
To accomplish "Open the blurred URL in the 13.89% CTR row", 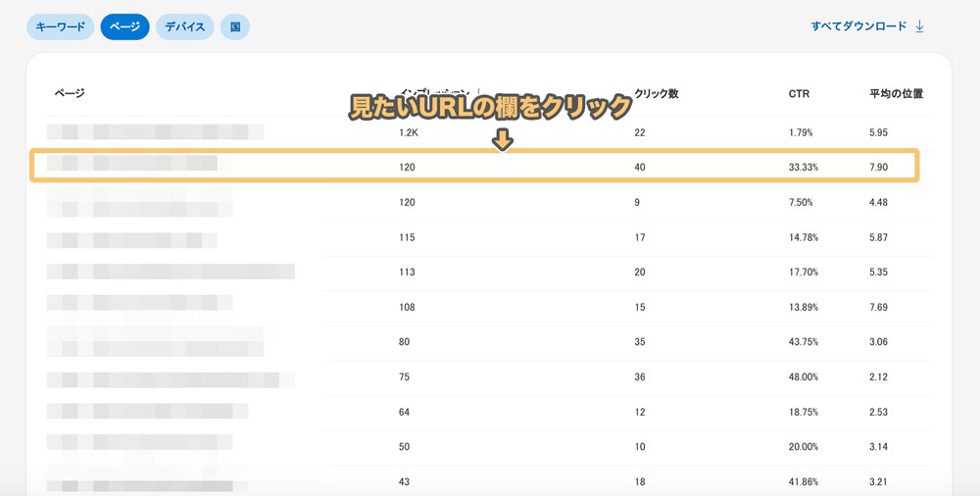I will pos(140,307).
